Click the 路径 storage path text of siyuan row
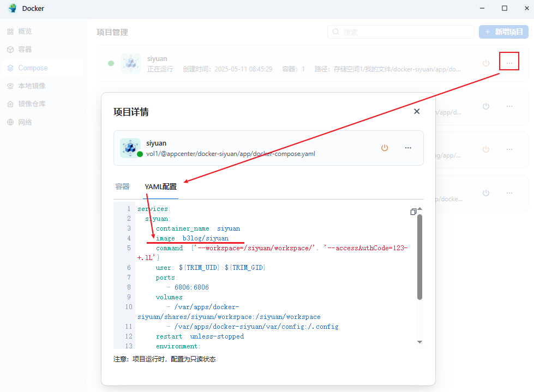 [x=388, y=69]
